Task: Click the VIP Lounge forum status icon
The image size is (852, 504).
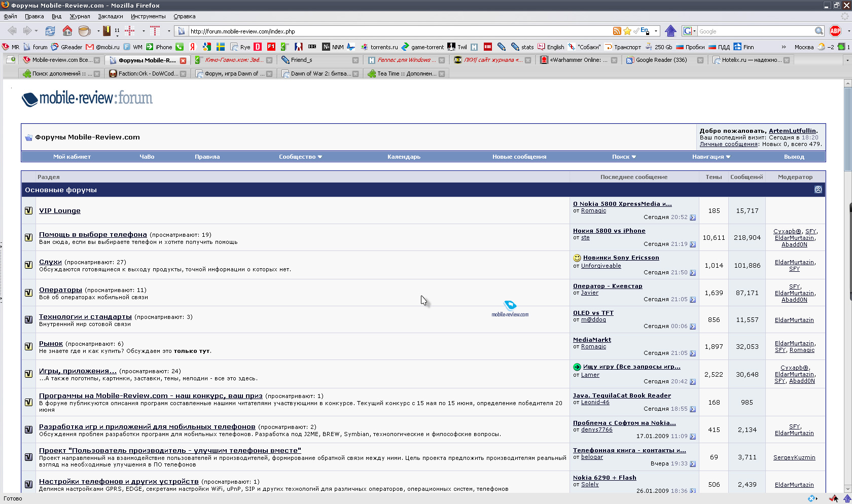Action: 29,210
